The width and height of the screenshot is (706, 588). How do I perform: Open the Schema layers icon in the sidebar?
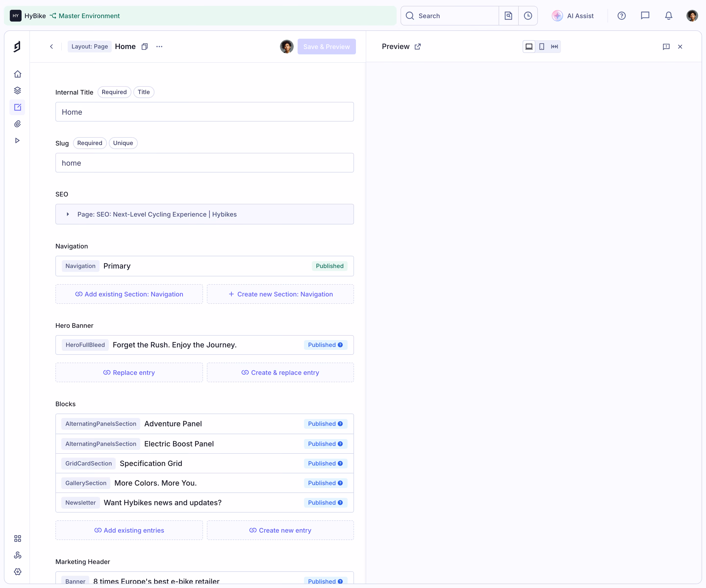(x=17, y=91)
